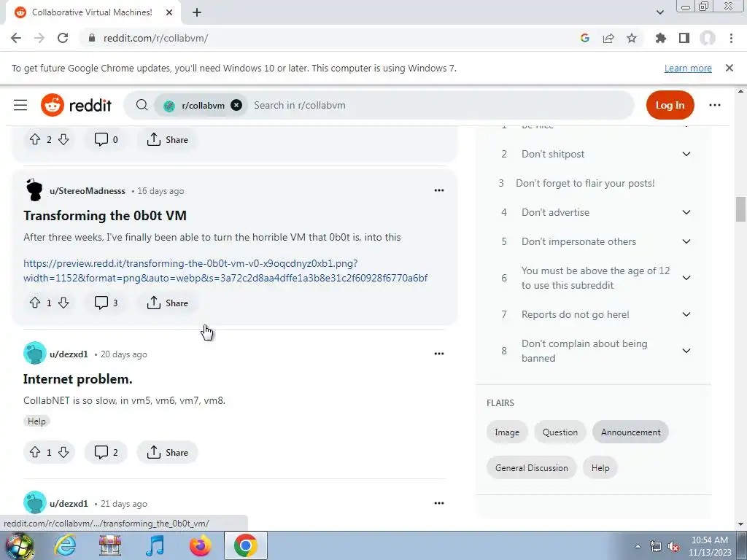This screenshot has width=747, height=560.
Task: Open comments of the Internet problem post
Action: 106,452
